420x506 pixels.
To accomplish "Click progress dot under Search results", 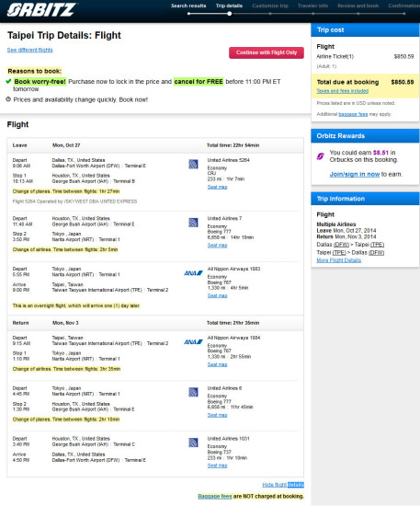I will coord(188,14).
